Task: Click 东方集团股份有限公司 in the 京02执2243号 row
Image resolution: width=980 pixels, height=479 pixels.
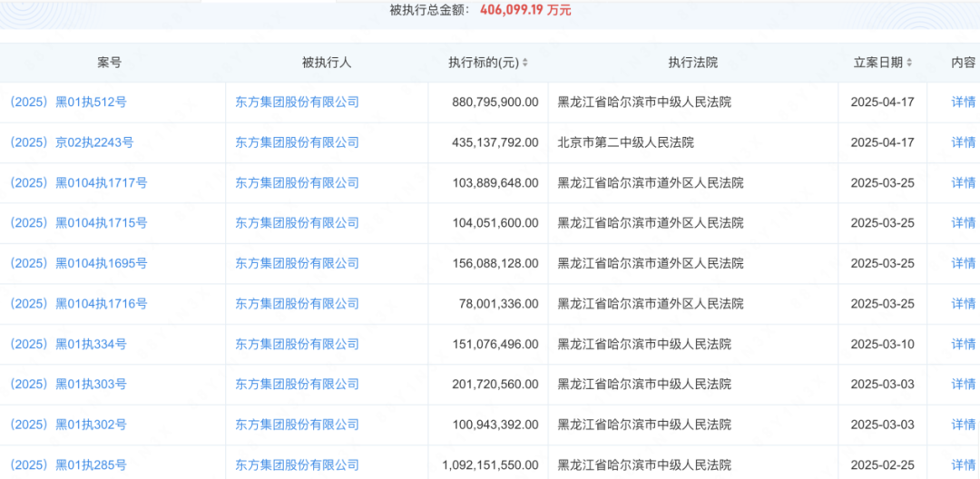Action: (297, 142)
